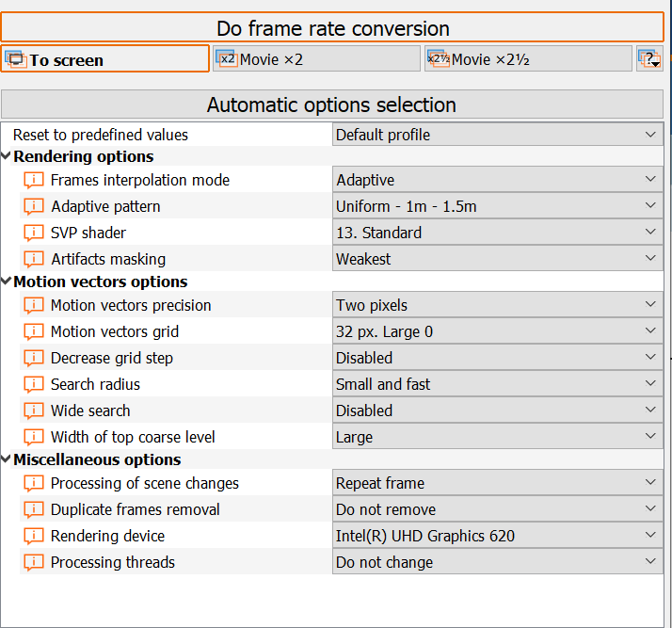Select the To screen tab
Viewport: 672px width, 628px height.
(105, 59)
